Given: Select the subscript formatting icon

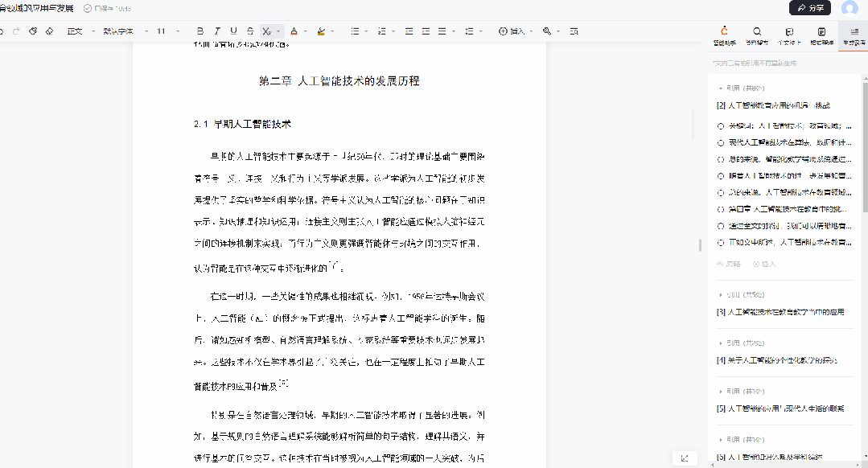Looking at the screenshot, I should pyautogui.click(x=265, y=31).
